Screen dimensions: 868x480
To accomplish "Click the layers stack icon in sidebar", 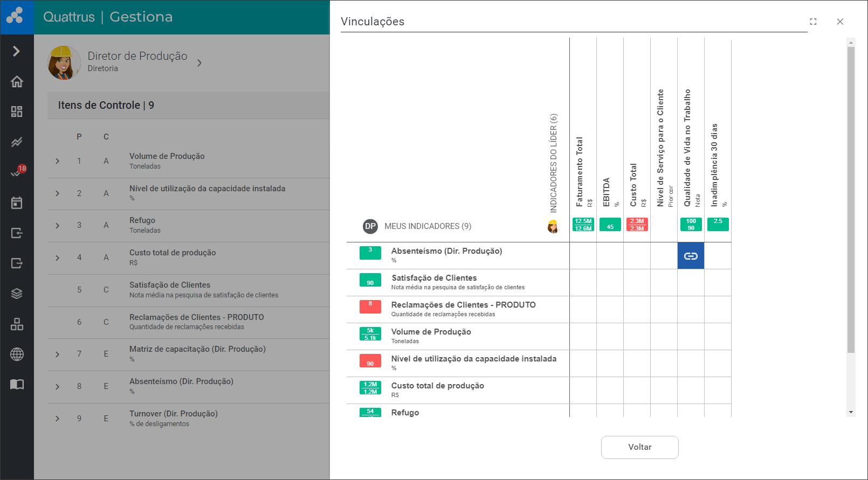I will (x=17, y=294).
